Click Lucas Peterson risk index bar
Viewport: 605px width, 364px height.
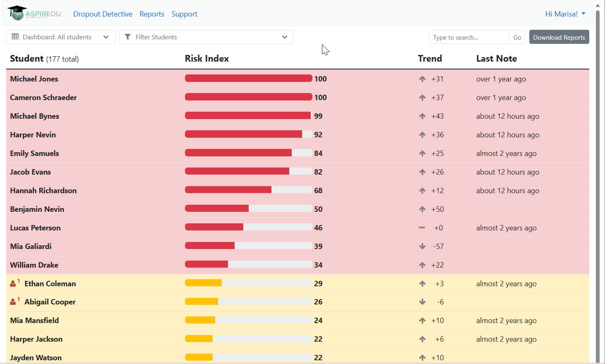click(x=248, y=227)
